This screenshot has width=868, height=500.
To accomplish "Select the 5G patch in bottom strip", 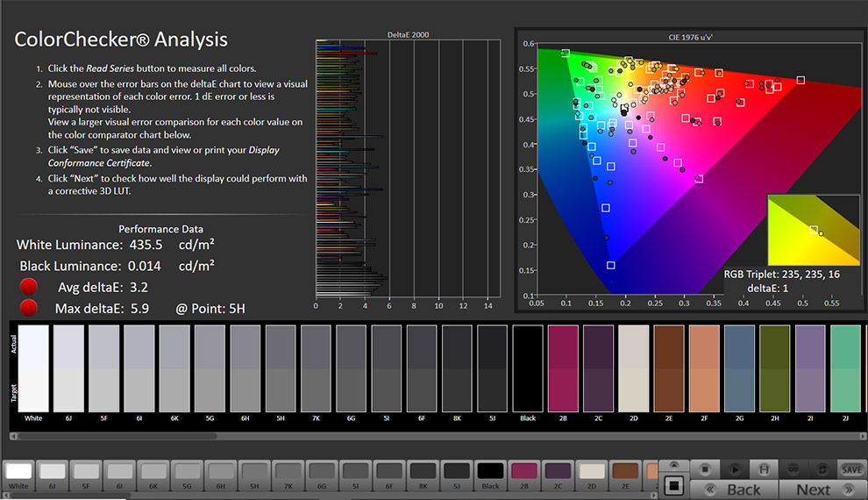I will point(187,475).
